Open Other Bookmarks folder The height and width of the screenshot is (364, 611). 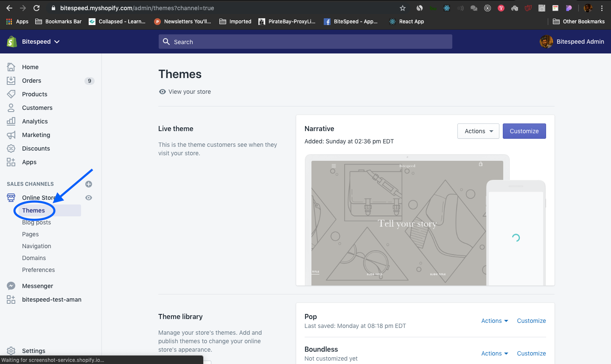(579, 22)
